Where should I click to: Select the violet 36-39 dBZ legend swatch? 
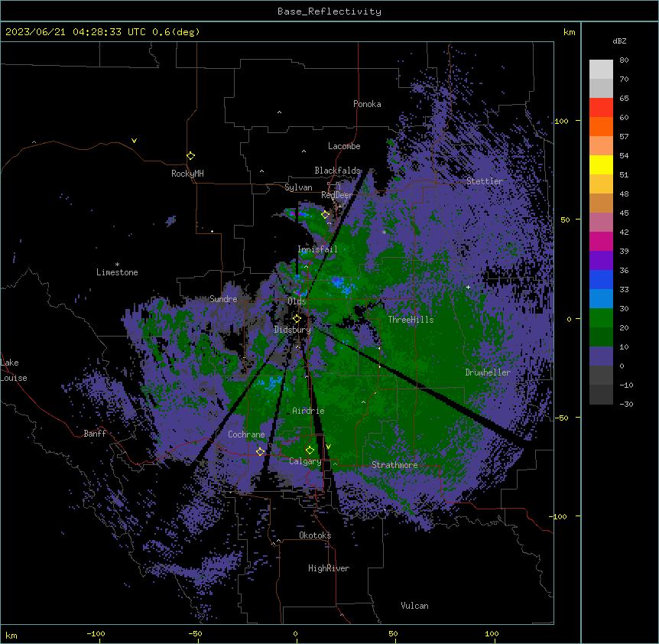click(601, 261)
